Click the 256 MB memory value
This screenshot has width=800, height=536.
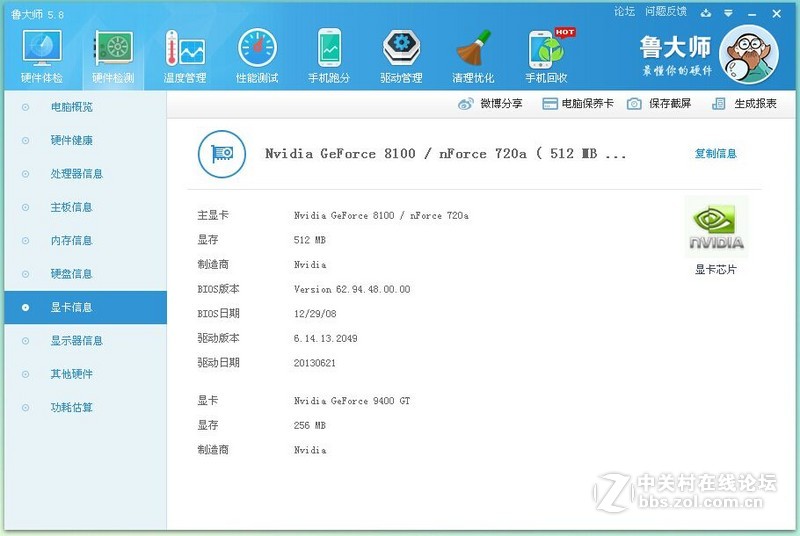(x=310, y=425)
